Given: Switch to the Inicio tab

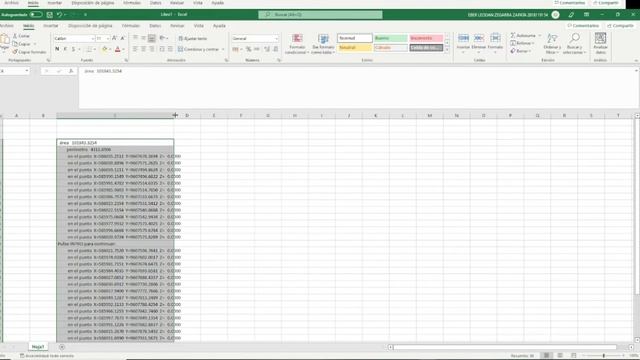Looking at the screenshot, I should point(29,26).
